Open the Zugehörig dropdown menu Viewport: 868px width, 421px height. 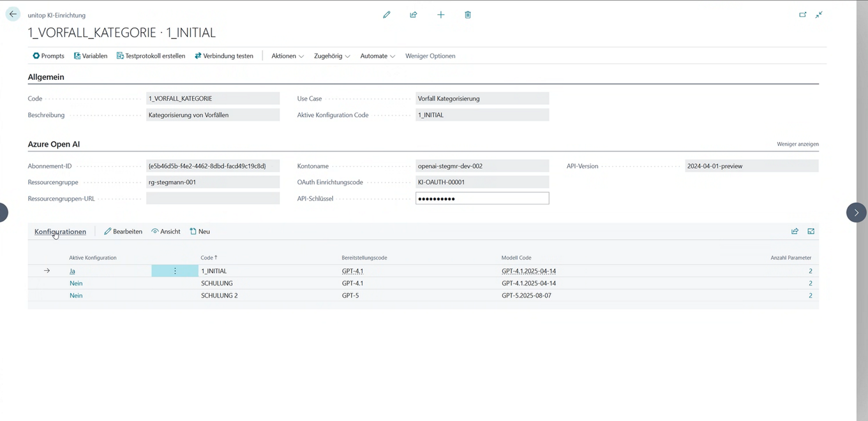pos(331,56)
